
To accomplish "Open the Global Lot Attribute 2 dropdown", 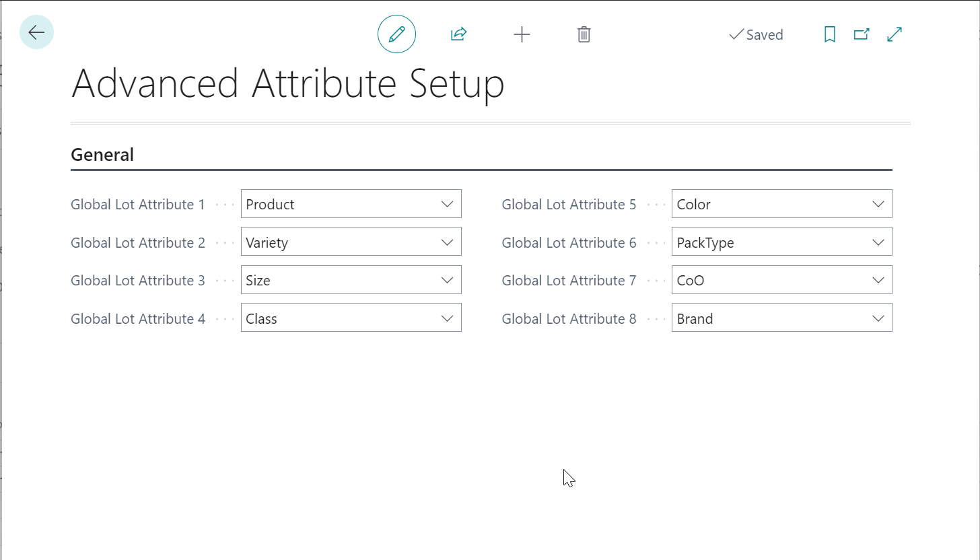I will [447, 242].
